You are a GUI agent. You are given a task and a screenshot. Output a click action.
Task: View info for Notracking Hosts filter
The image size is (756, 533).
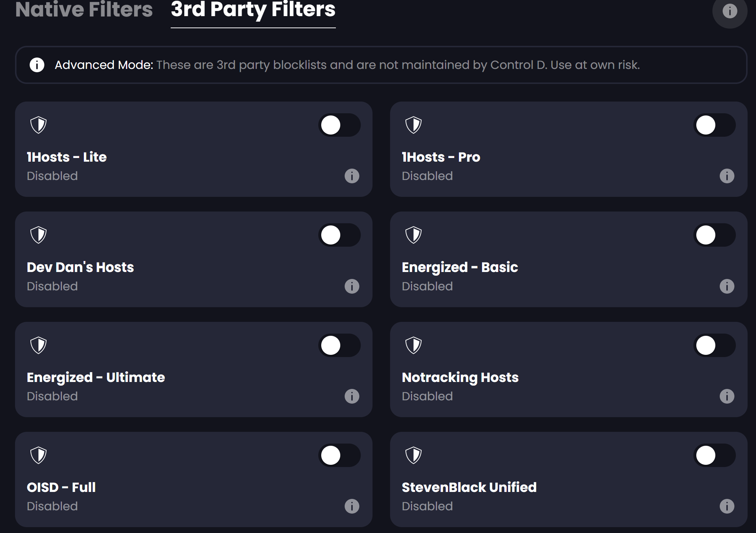point(727,396)
